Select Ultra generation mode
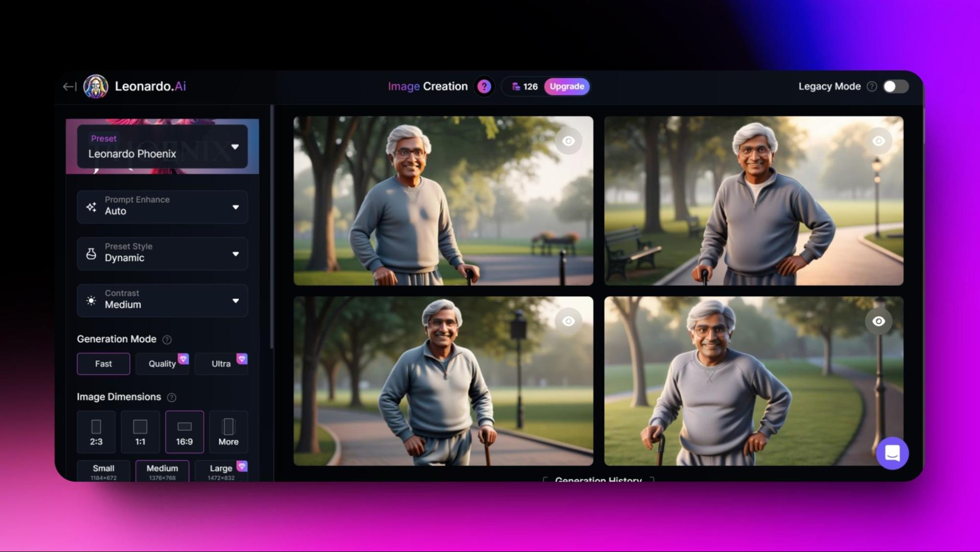Viewport: 980px width, 552px height. pos(221,363)
